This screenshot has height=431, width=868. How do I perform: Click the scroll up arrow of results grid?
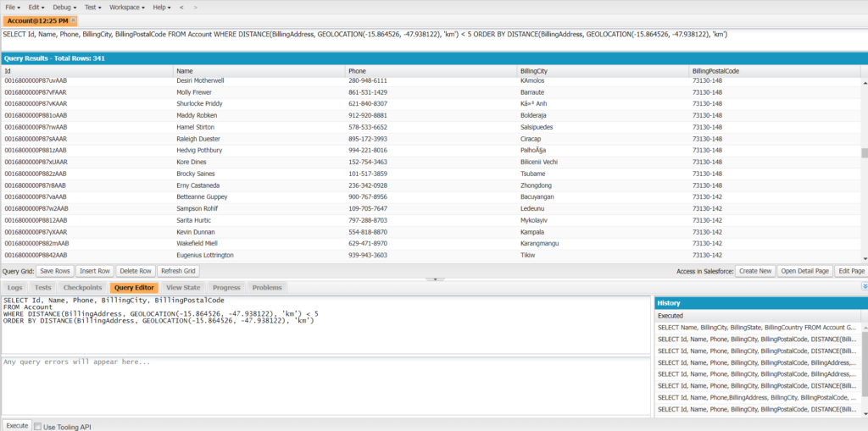click(x=864, y=82)
